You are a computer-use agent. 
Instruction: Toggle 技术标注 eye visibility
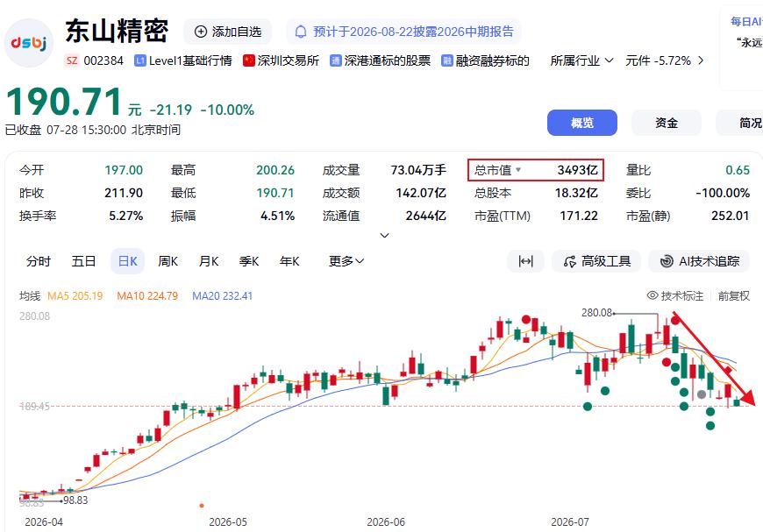click(652, 295)
